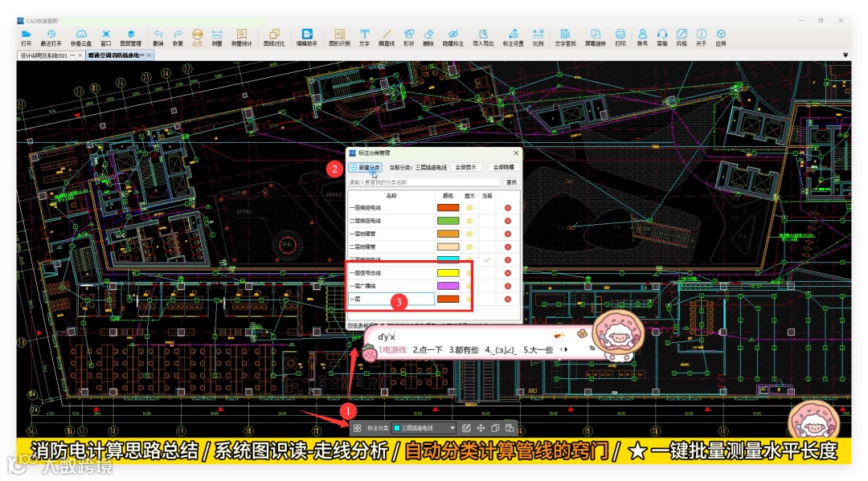
Task: Focus the category name search field
Action: click(x=424, y=182)
